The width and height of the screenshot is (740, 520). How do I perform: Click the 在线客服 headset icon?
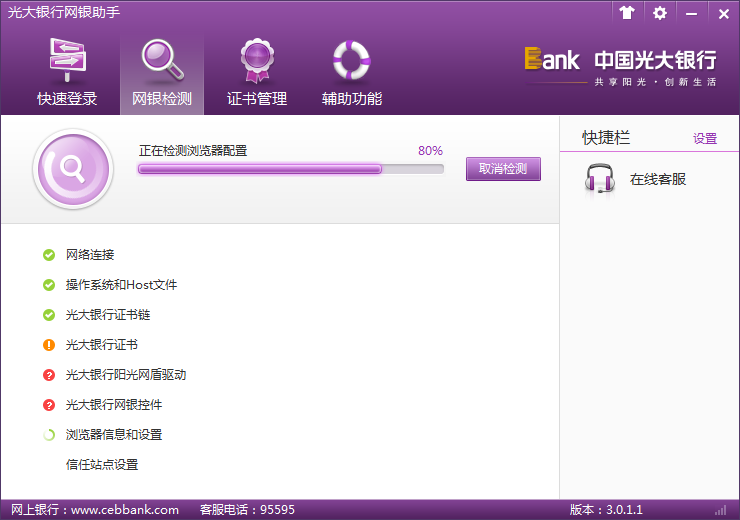(599, 179)
